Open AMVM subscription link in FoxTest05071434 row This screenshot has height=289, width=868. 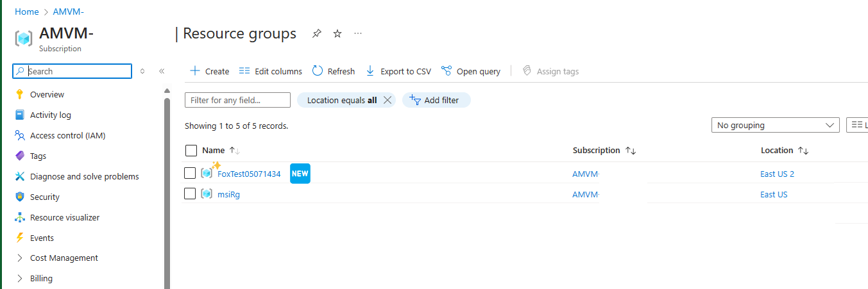(x=585, y=174)
